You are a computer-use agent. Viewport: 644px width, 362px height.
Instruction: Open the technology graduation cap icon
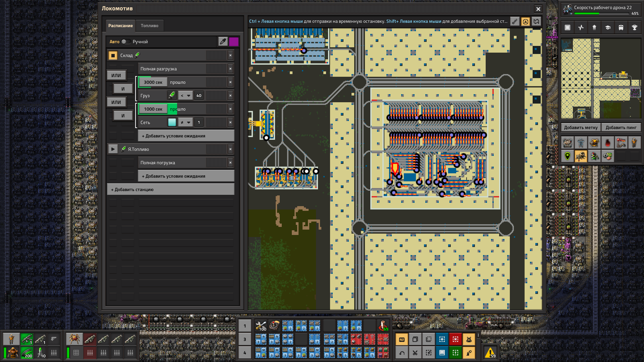point(608,27)
